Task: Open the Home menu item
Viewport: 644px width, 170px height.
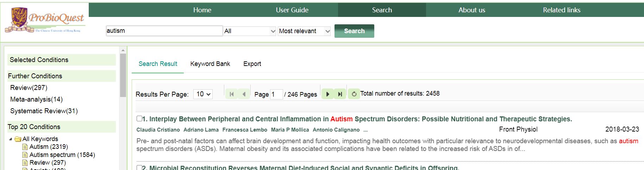Action: 202,10
